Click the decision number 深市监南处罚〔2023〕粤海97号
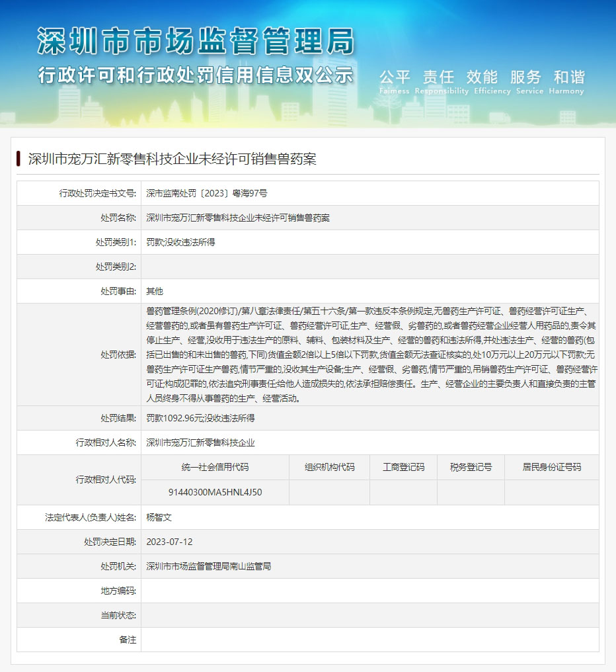This screenshot has height=672, width=616. coord(207,193)
